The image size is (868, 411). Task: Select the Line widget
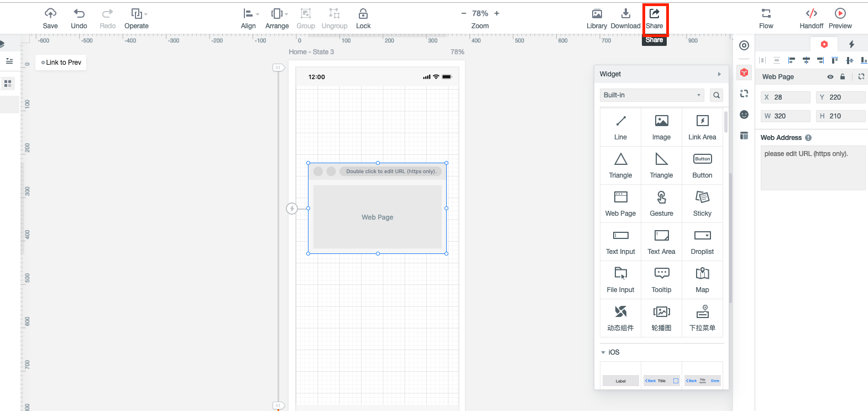pyautogui.click(x=621, y=127)
